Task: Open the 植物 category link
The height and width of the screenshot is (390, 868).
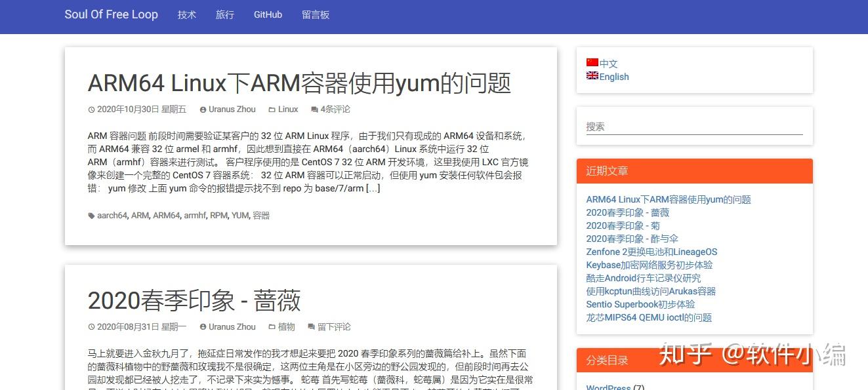Action: coord(287,327)
